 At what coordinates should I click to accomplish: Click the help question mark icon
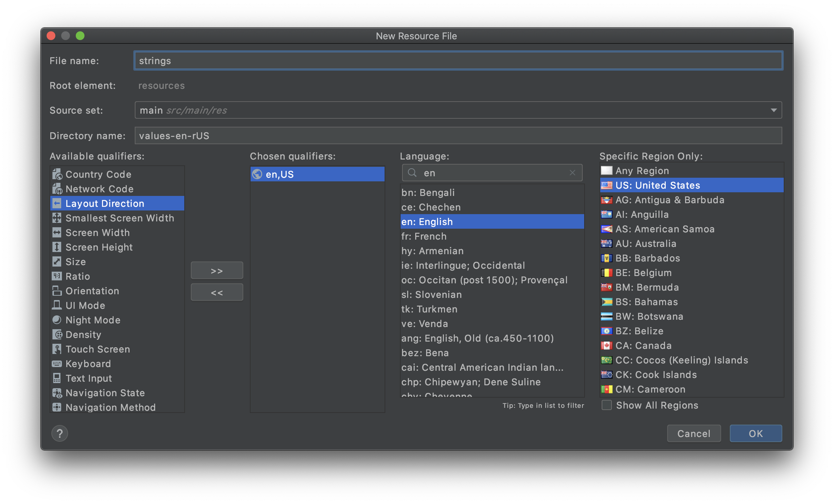(x=60, y=433)
